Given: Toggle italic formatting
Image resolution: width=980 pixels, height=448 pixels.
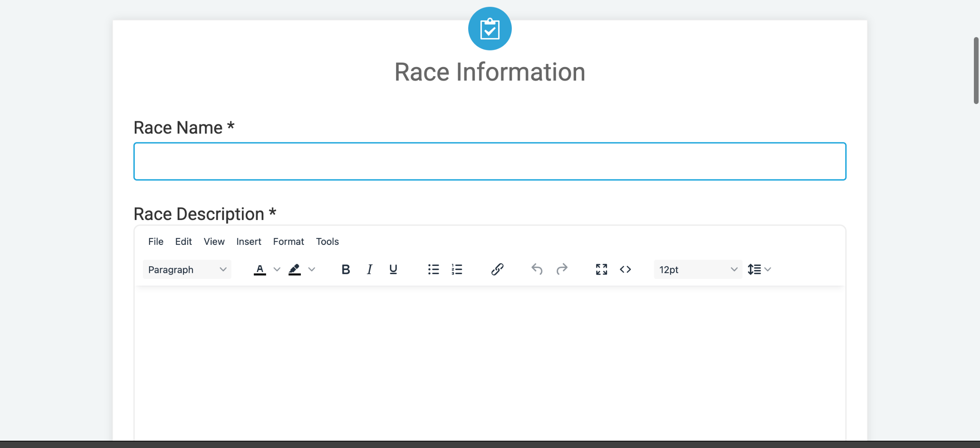Looking at the screenshot, I should pyautogui.click(x=369, y=269).
